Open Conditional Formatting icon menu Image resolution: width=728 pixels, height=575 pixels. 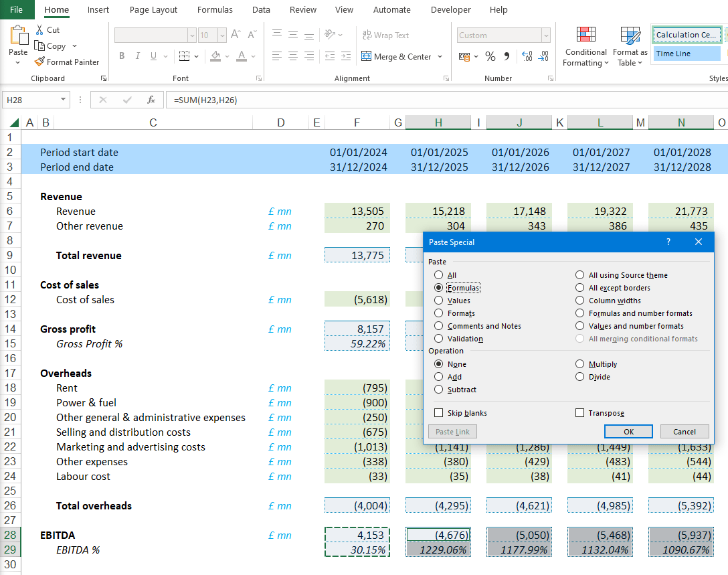click(585, 35)
